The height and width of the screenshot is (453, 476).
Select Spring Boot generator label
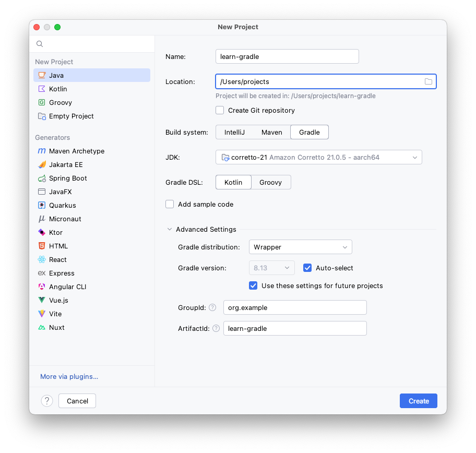point(68,178)
